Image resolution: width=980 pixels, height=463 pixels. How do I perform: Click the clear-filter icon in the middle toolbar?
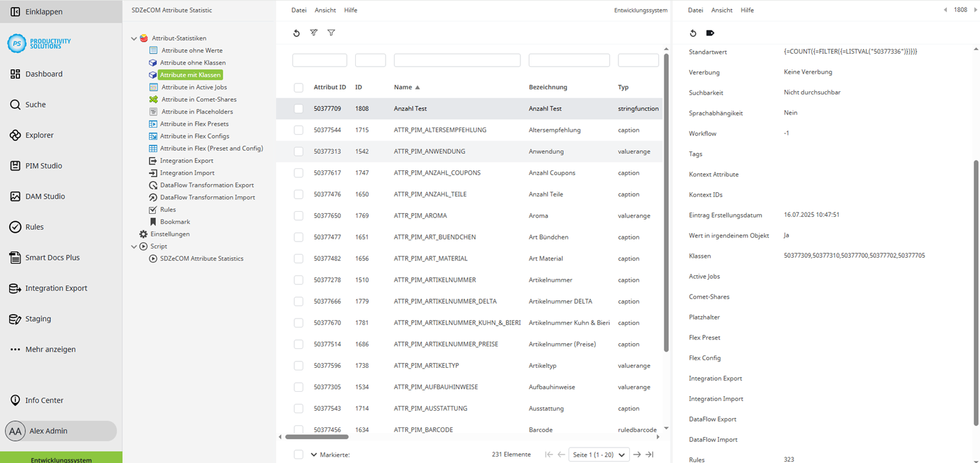tap(314, 33)
